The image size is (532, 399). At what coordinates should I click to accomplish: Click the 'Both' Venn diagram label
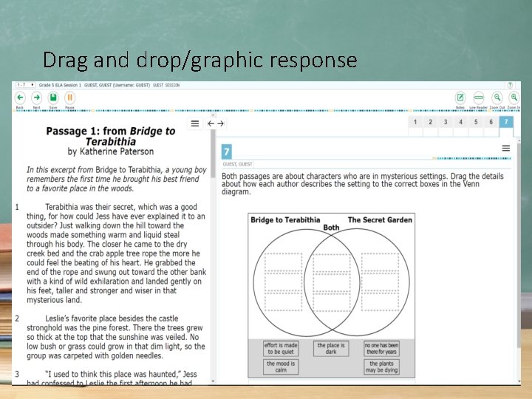[x=331, y=228]
